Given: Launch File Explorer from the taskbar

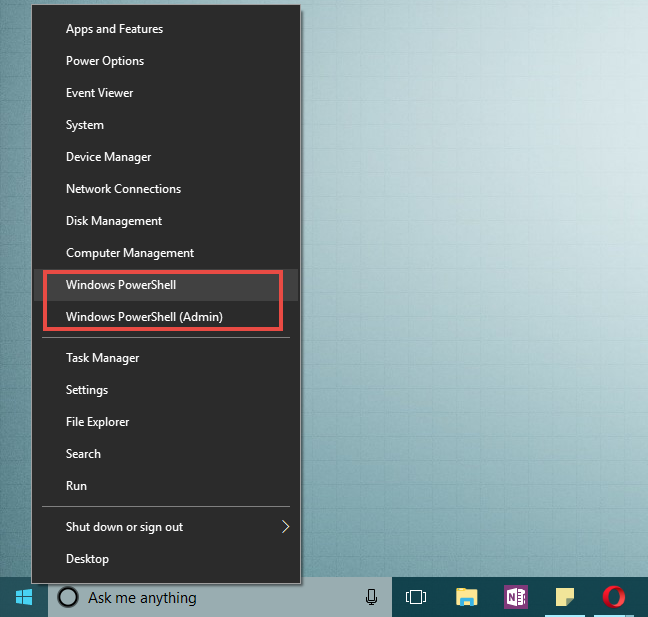Looking at the screenshot, I should click(x=467, y=597).
